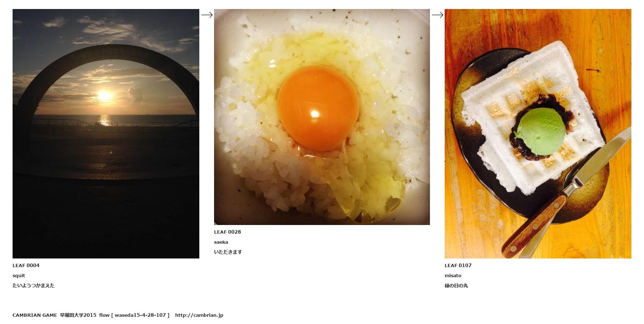Click the LEAF 0004 label
Viewport: 644px width, 324px height.
pyautogui.click(x=26, y=265)
